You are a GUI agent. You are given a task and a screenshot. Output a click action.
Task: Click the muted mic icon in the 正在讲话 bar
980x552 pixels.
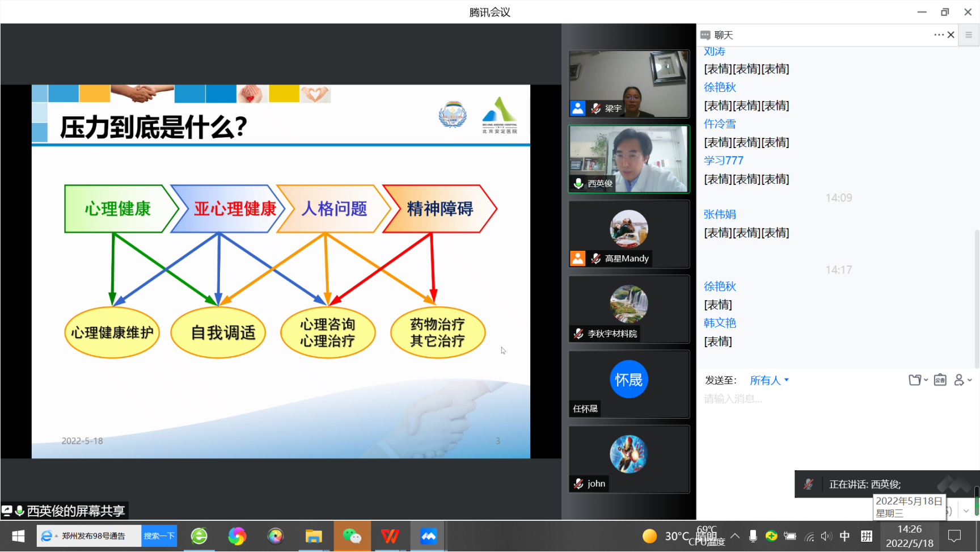click(x=808, y=484)
